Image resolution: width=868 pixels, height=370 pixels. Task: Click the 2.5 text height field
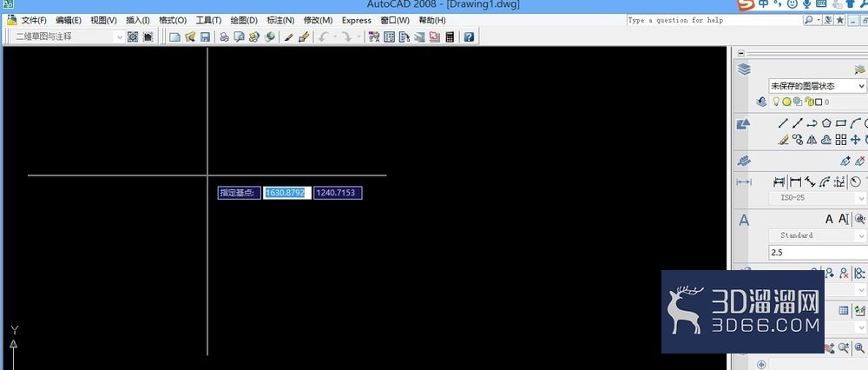(x=817, y=253)
